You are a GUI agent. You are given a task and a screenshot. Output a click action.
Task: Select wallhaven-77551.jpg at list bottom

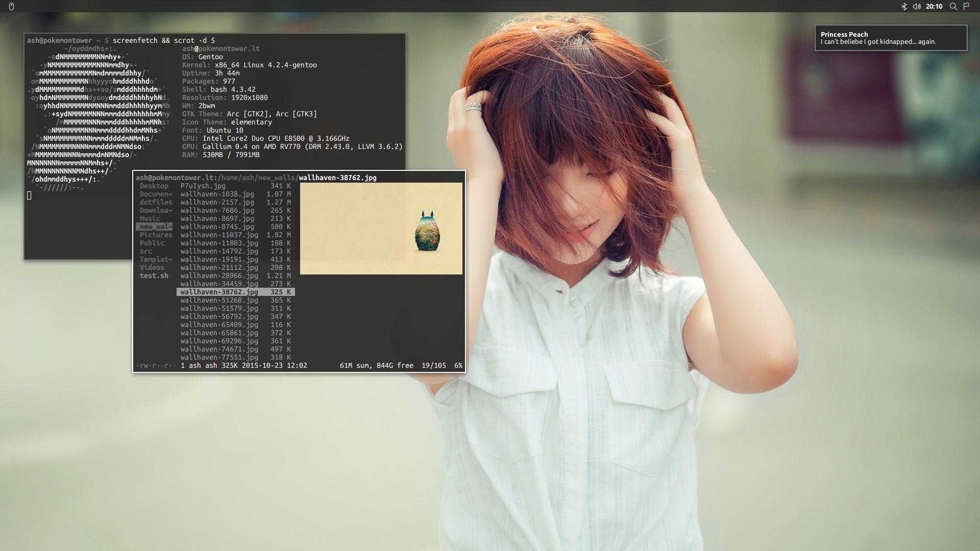click(x=219, y=358)
